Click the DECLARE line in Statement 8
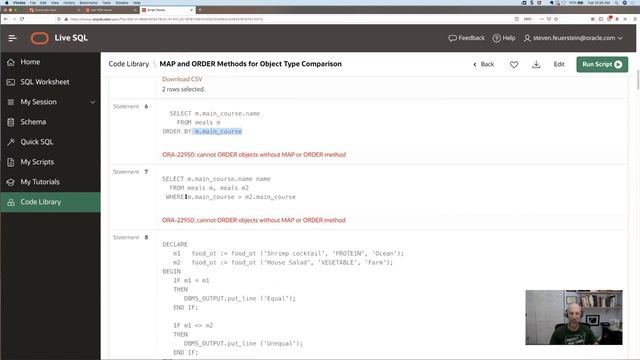The height and width of the screenshot is (360, 640). tap(175, 244)
